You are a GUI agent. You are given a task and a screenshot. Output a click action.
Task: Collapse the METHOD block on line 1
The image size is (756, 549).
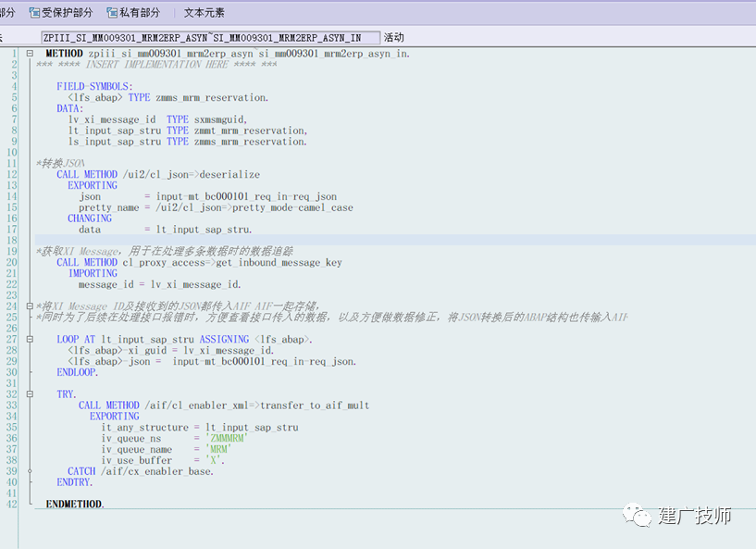click(30, 53)
